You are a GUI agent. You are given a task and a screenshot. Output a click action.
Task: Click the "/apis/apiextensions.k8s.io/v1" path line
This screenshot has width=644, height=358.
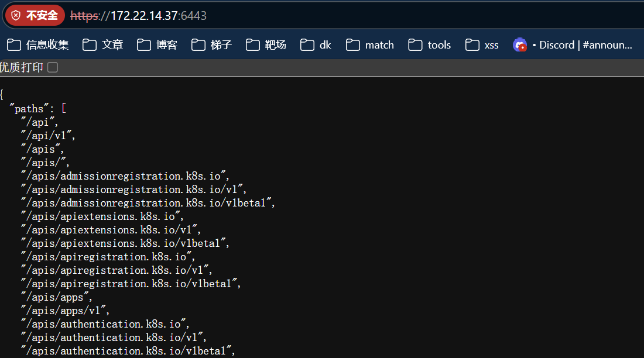point(110,230)
